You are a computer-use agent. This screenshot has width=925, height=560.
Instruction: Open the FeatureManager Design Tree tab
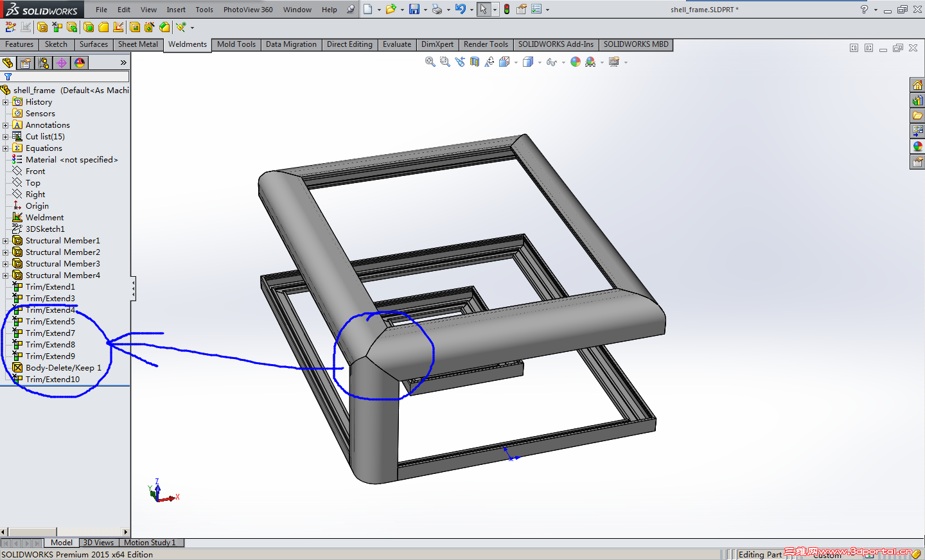coord(8,63)
